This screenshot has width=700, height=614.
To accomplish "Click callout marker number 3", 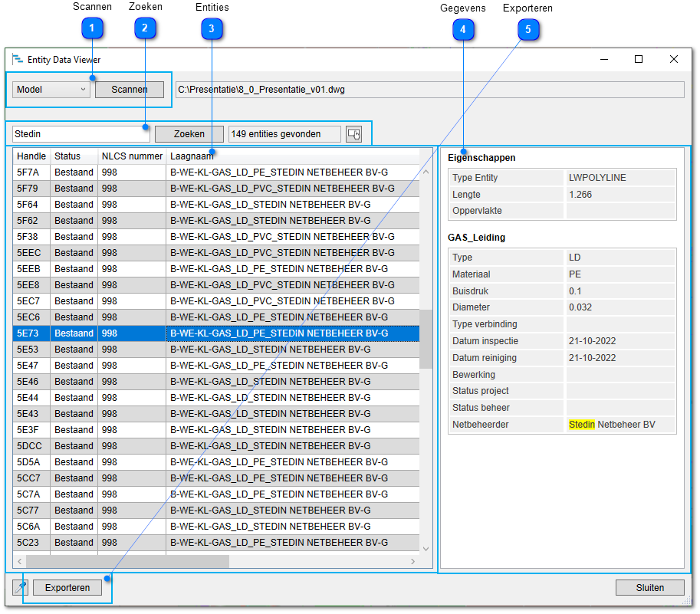I will click(x=212, y=28).
